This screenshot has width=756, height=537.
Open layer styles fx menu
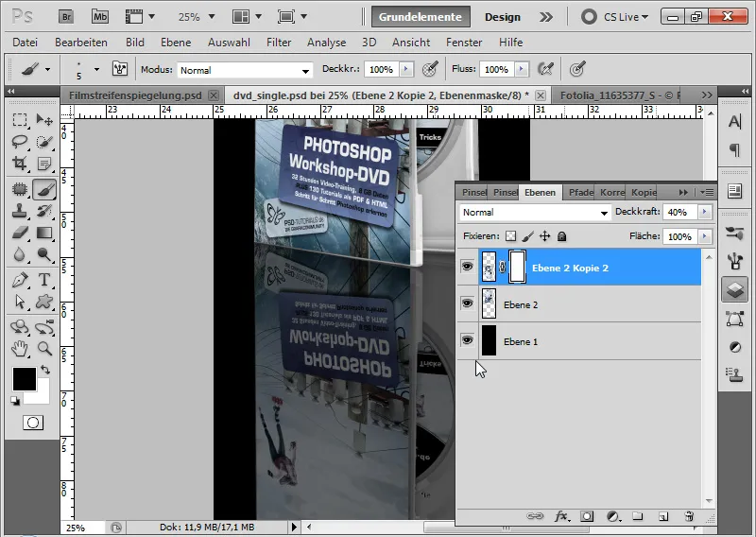pos(561,516)
